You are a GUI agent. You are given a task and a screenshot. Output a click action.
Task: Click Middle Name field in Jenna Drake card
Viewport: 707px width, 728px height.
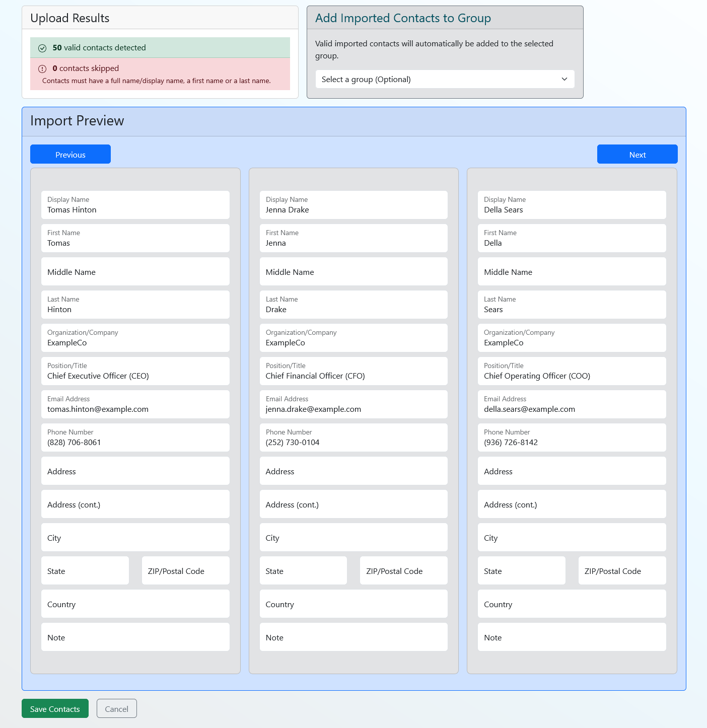click(x=353, y=271)
